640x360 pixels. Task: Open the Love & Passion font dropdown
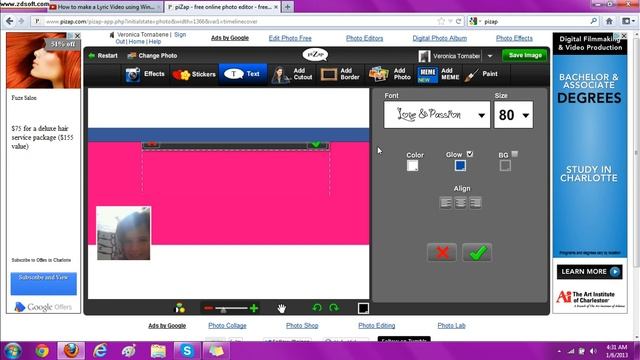[x=437, y=115]
